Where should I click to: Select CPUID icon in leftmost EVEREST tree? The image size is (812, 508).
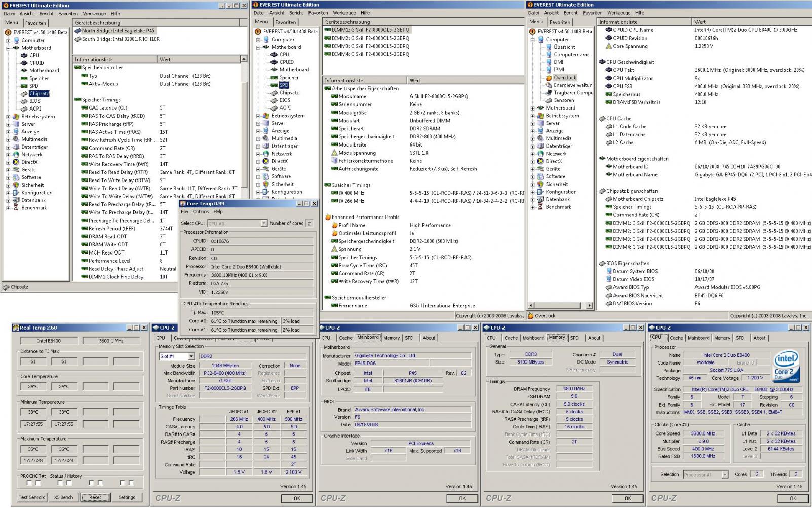tap(24, 63)
